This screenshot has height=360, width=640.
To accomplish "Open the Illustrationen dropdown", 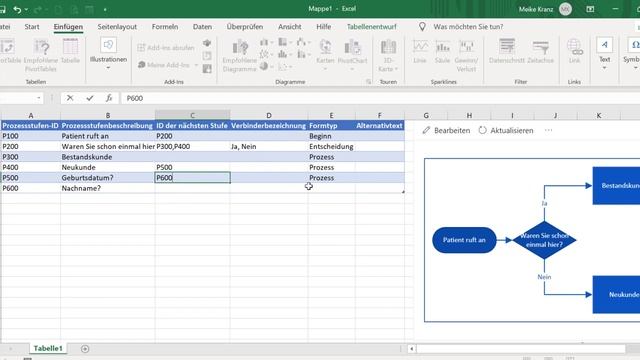I will coord(108,54).
